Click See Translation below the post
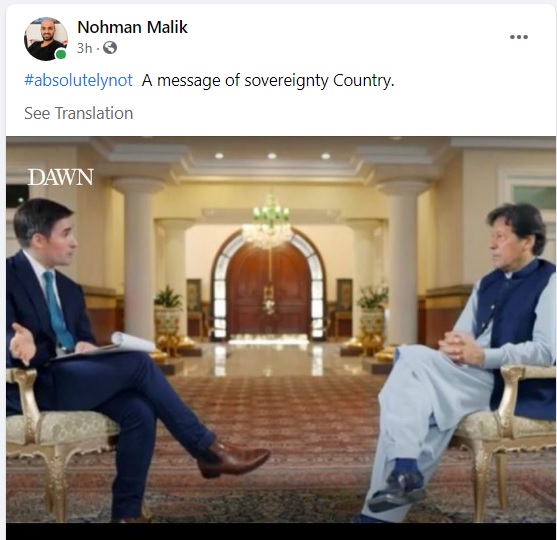 (79, 113)
